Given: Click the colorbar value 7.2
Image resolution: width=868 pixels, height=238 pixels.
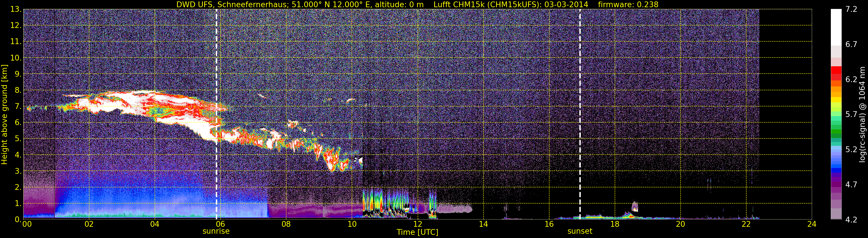Looking at the screenshot, I should pos(851,10).
